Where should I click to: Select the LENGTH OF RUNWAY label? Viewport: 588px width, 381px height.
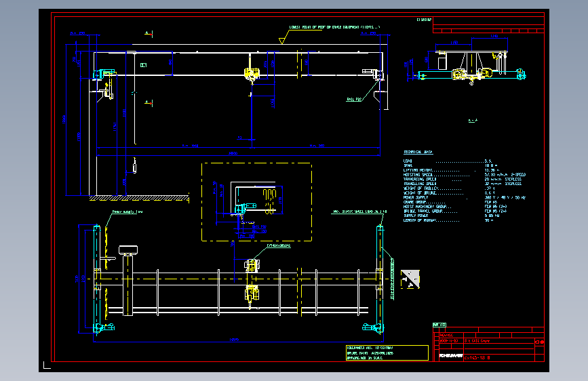point(420,220)
